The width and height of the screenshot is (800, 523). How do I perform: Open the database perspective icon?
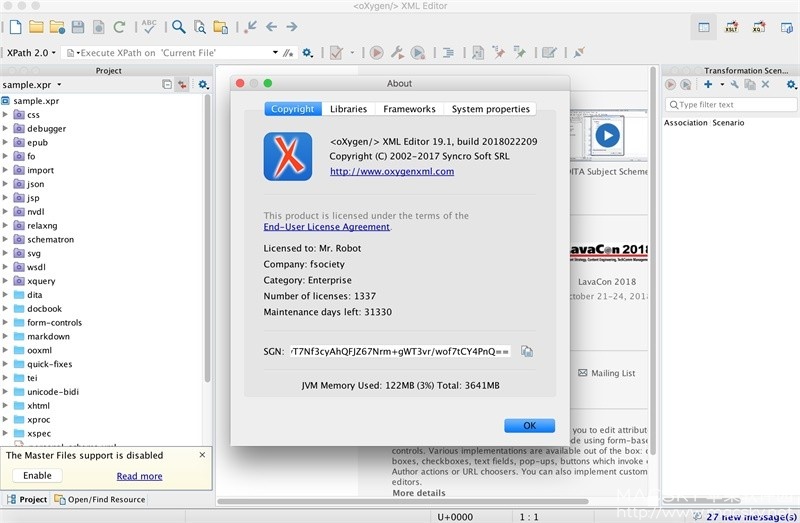pyautogui.click(x=786, y=27)
